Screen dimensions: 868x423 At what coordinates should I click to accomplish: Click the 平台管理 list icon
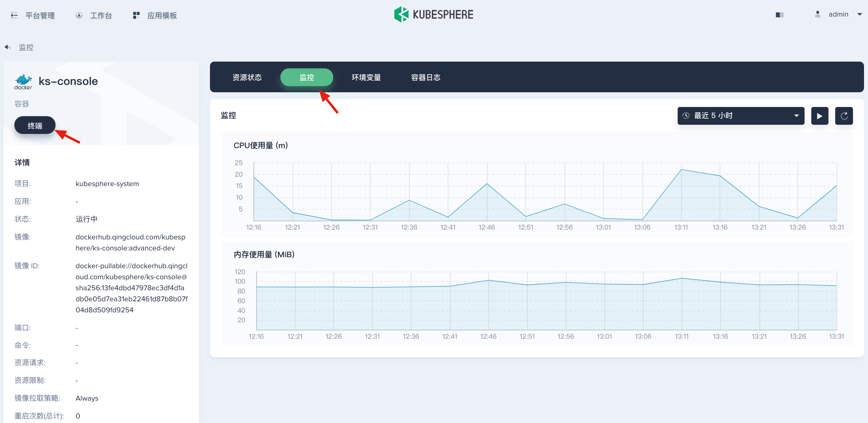[14, 15]
